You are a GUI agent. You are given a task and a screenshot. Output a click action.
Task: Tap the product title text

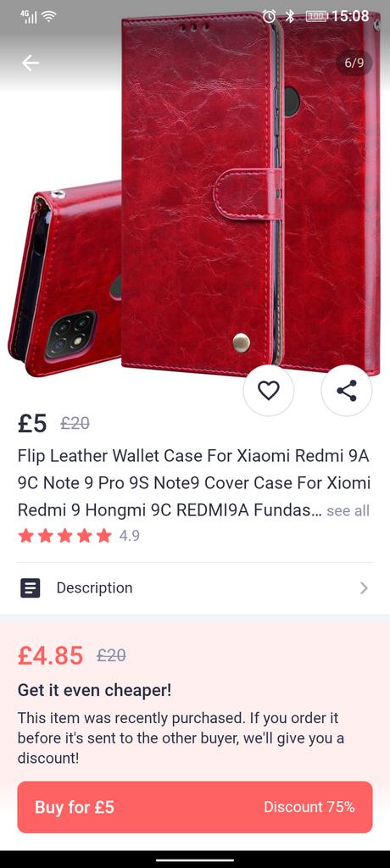pyautogui.click(x=194, y=483)
